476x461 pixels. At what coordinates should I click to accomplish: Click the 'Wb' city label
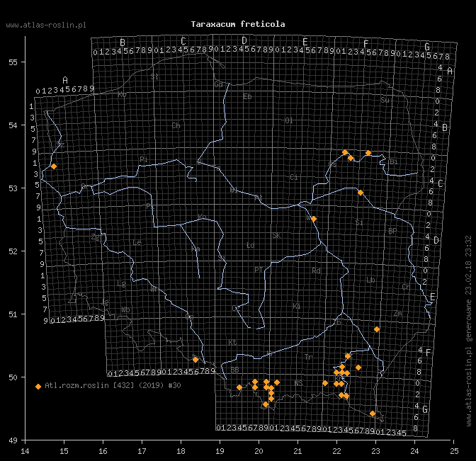tap(125, 309)
